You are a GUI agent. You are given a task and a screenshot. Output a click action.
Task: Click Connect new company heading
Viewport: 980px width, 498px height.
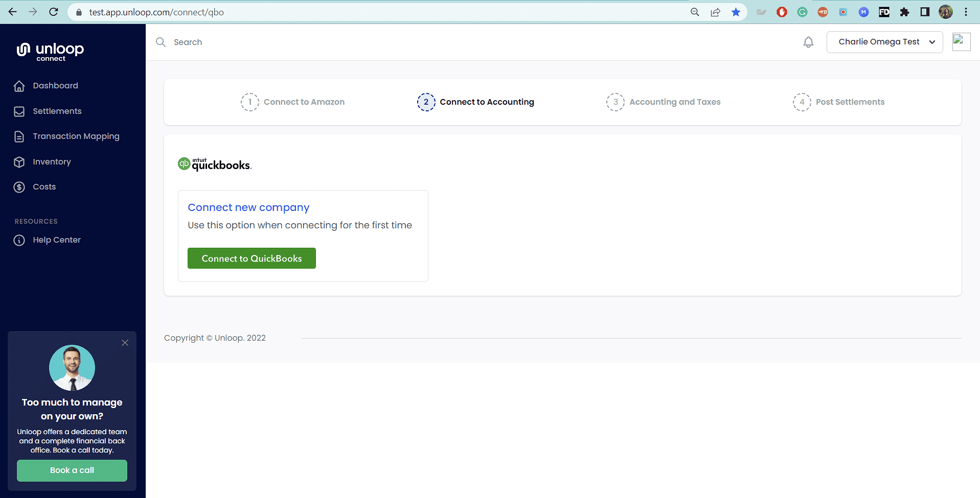248,207
